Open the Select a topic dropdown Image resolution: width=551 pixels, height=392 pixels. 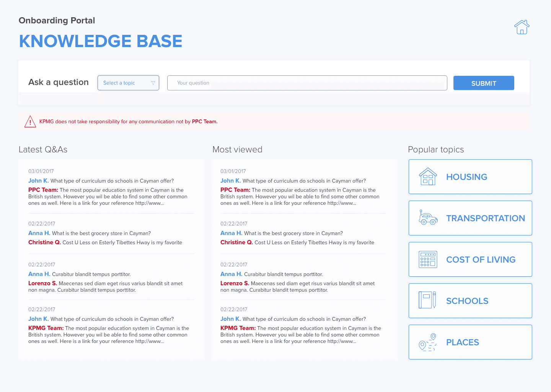tap(128, 83)
